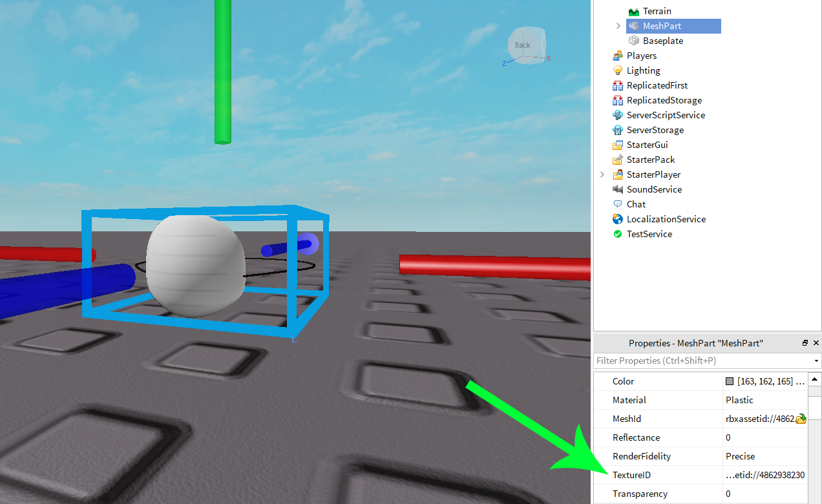Viewport: 822px width, 504px height.
Task: Click the SoundService speaker icon
Action: [618, 189]
